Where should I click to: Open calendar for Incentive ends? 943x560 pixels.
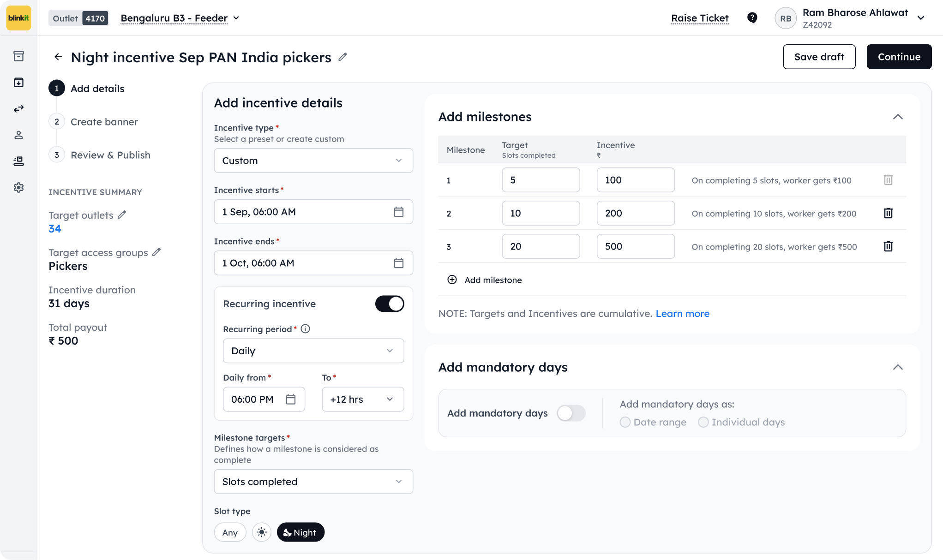pos(399,263)
